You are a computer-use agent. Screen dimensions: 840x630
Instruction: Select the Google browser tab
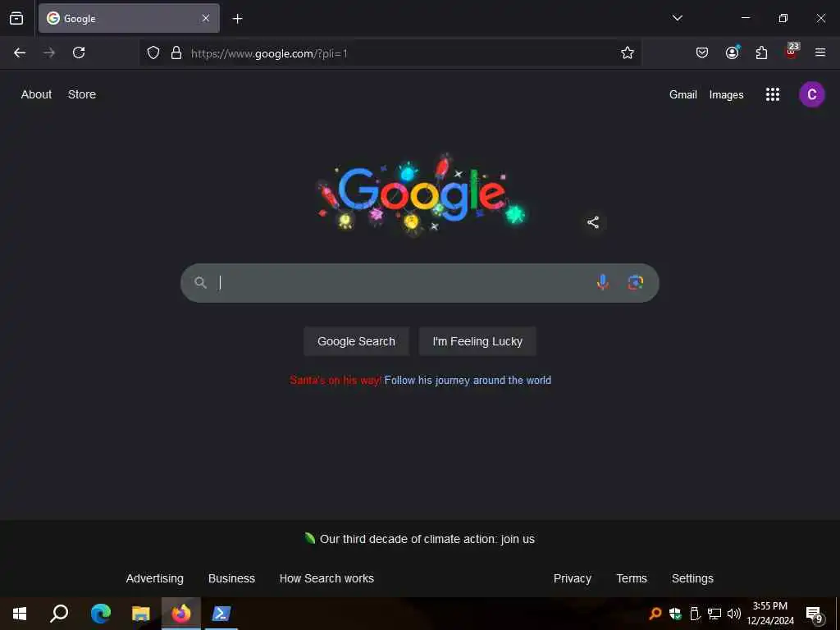click(x=129, y=18)
